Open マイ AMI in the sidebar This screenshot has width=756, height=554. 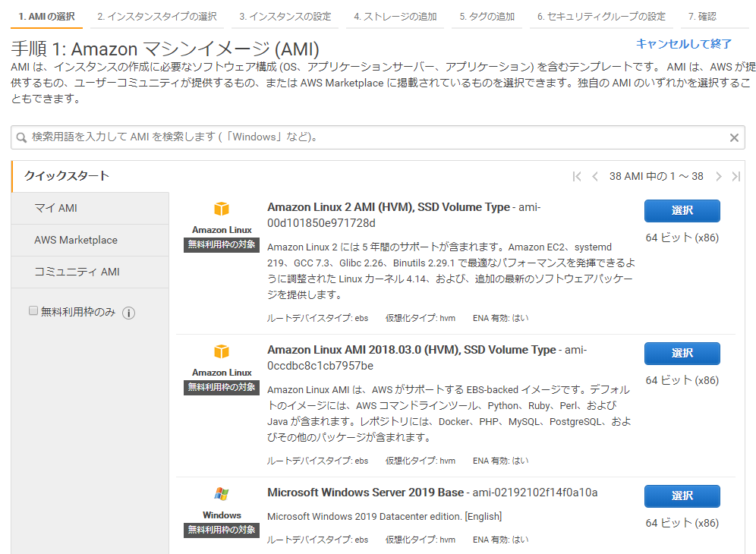tap(90, 208)
